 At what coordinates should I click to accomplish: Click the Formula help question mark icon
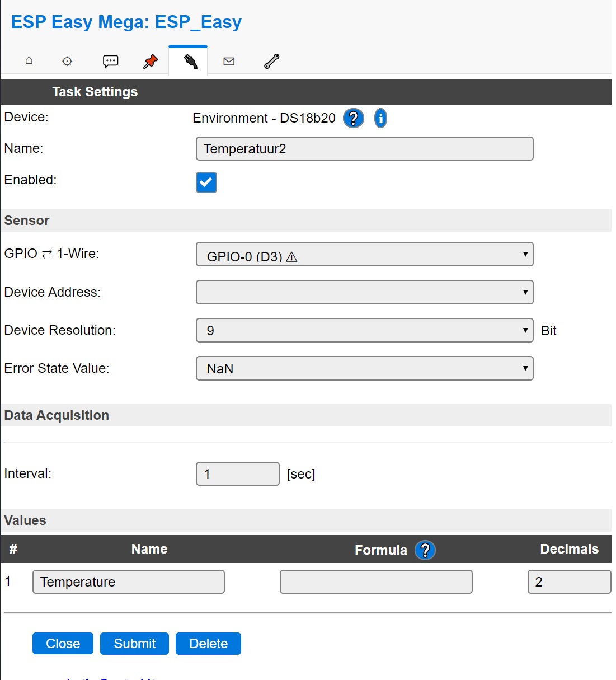pyautogui.click(x=425, y=550)
